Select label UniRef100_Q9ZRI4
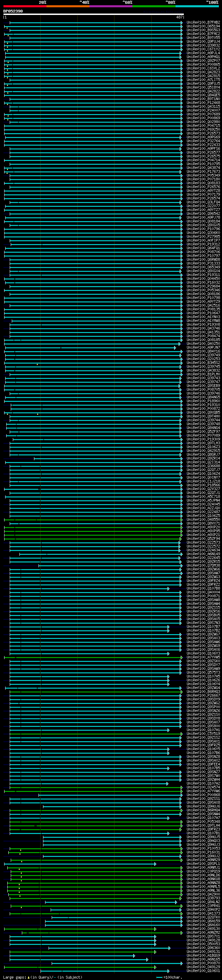 point(203,459)
